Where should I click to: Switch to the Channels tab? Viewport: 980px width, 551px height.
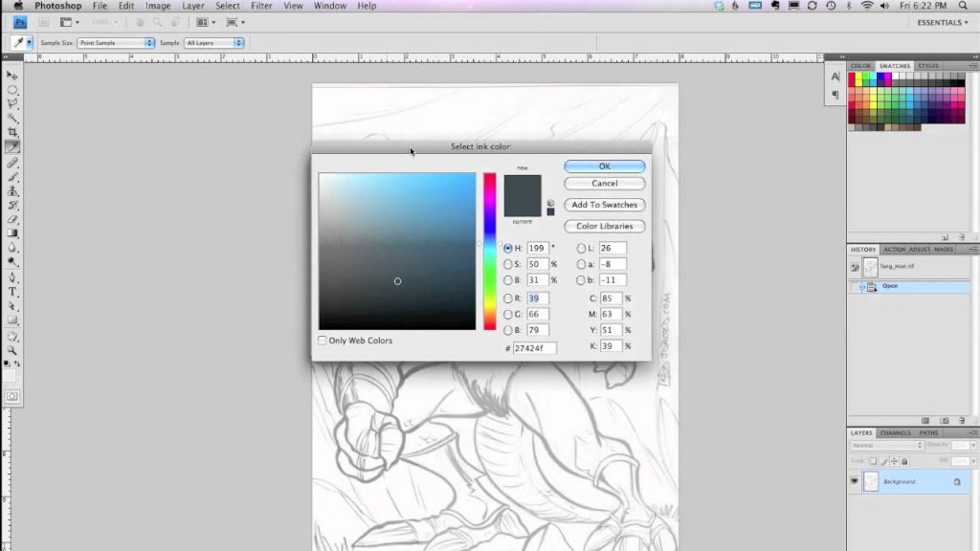(895, 432)
